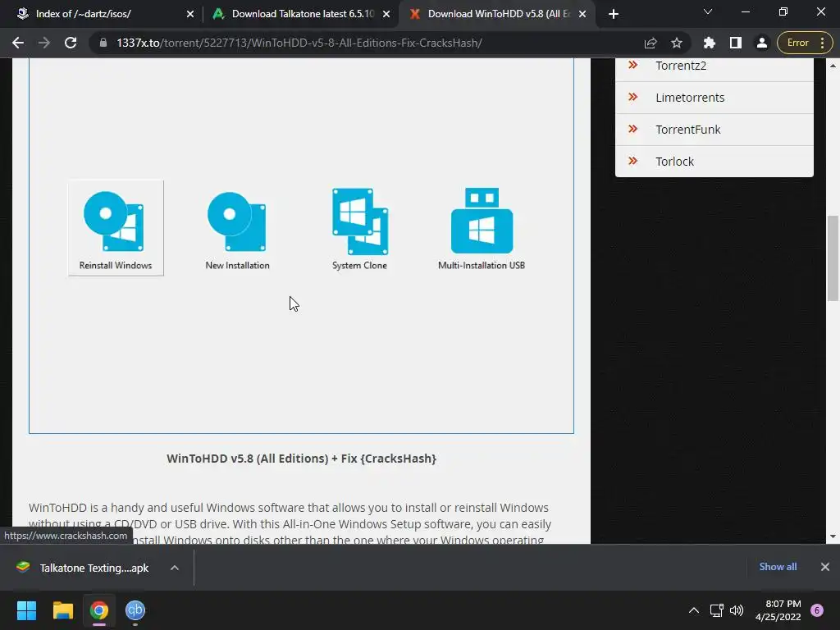This screenshot has height=630, width=840.
Task: Click the WinToHDD v5.8 title text
Action: click(x=301, y=459)
